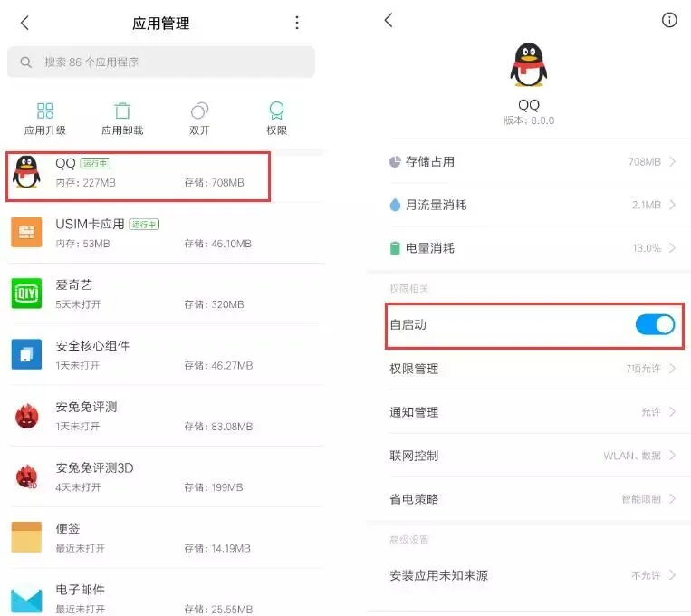Select the QQ app name row
Screen dimensions: 691x616
(x=138, y=177)
